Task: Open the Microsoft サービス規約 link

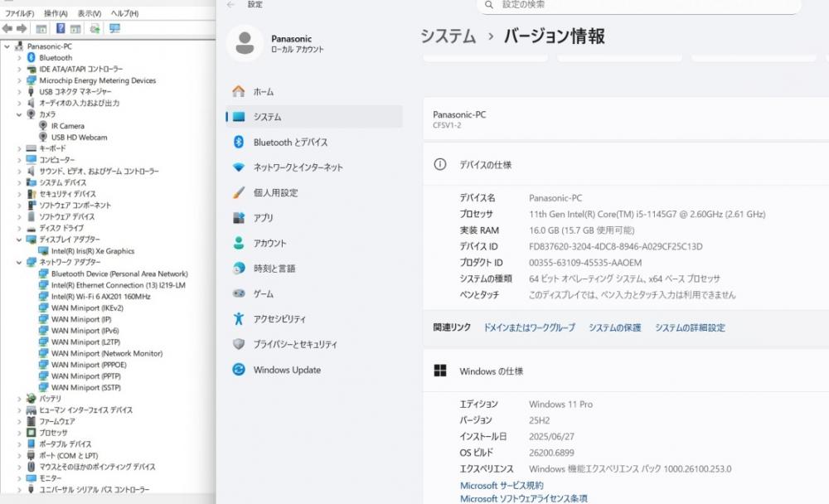Action: pyautogui.click(x=502, y=485)
